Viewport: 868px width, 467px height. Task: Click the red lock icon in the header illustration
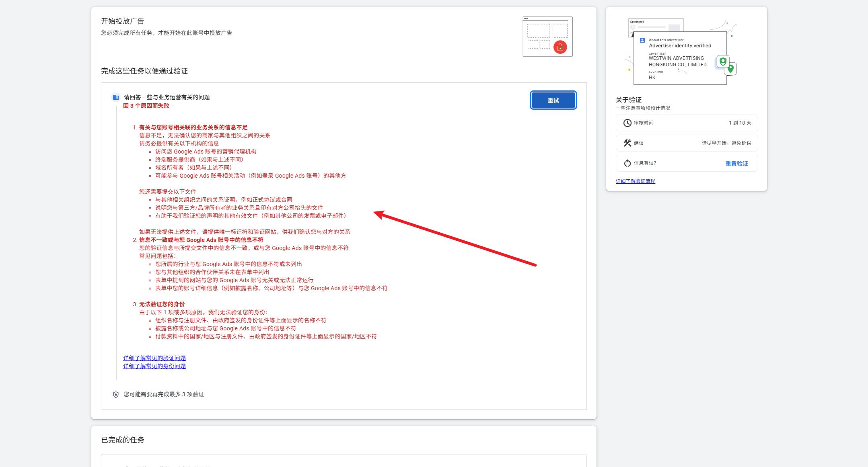[560, 47]
